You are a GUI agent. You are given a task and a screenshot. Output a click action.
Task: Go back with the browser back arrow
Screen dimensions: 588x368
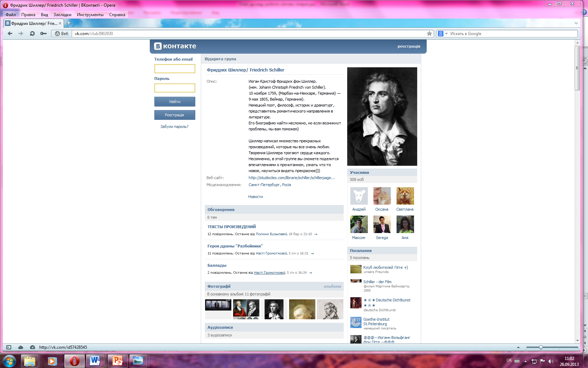[x=10, y=34]
